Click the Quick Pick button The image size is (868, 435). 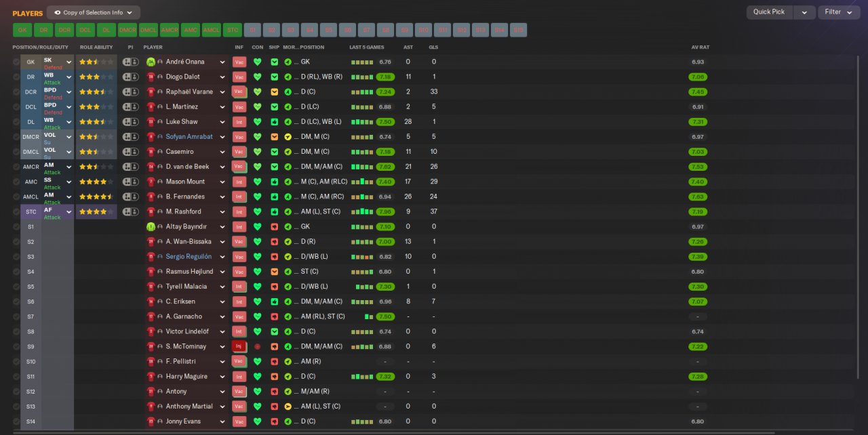(x=770, y=12)
